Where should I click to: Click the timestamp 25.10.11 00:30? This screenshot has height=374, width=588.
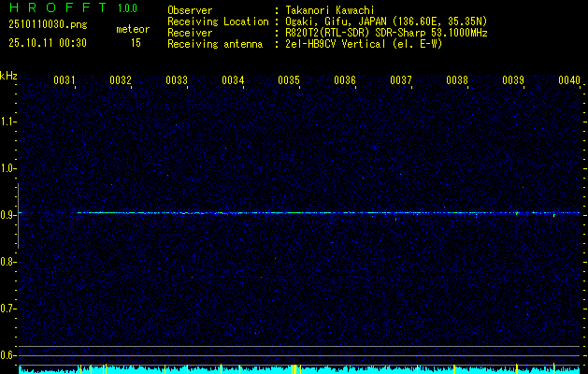[x=48, y=43]
